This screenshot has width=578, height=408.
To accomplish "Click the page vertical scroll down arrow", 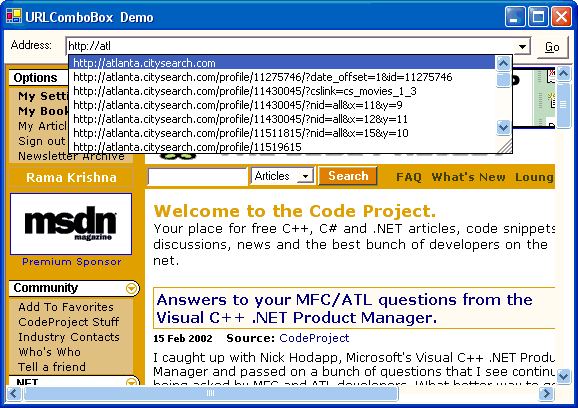I will [x=563, y=376].
